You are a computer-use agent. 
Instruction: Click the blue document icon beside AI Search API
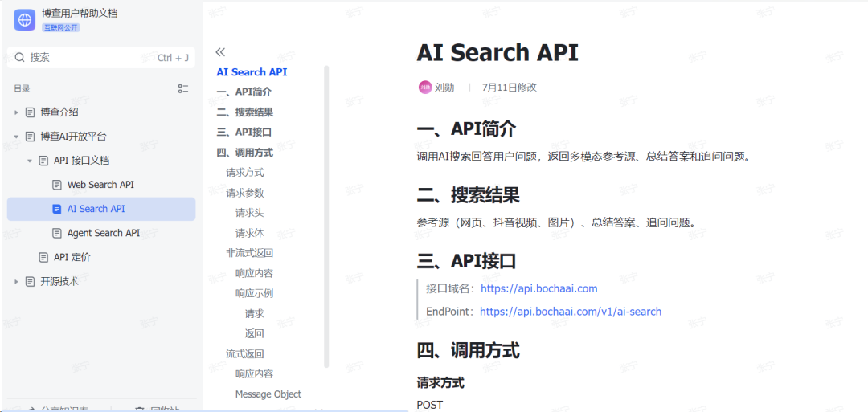click(57, 209)
